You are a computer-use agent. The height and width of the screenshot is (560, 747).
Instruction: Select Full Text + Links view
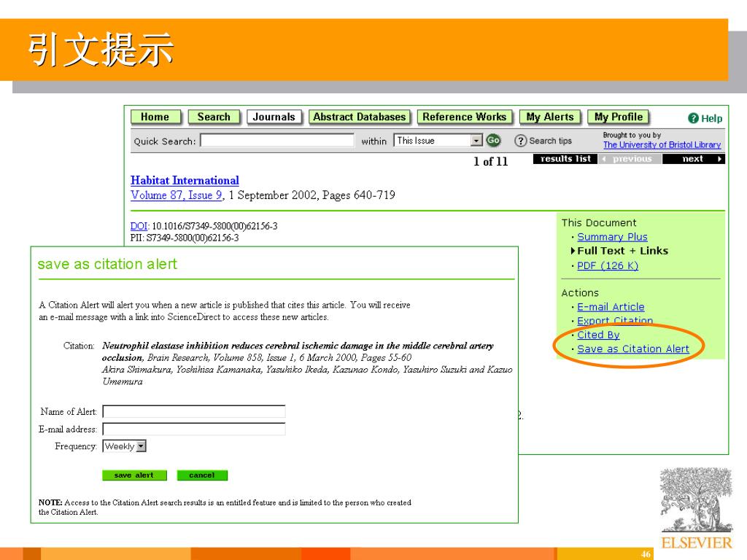tap(622, 251)
